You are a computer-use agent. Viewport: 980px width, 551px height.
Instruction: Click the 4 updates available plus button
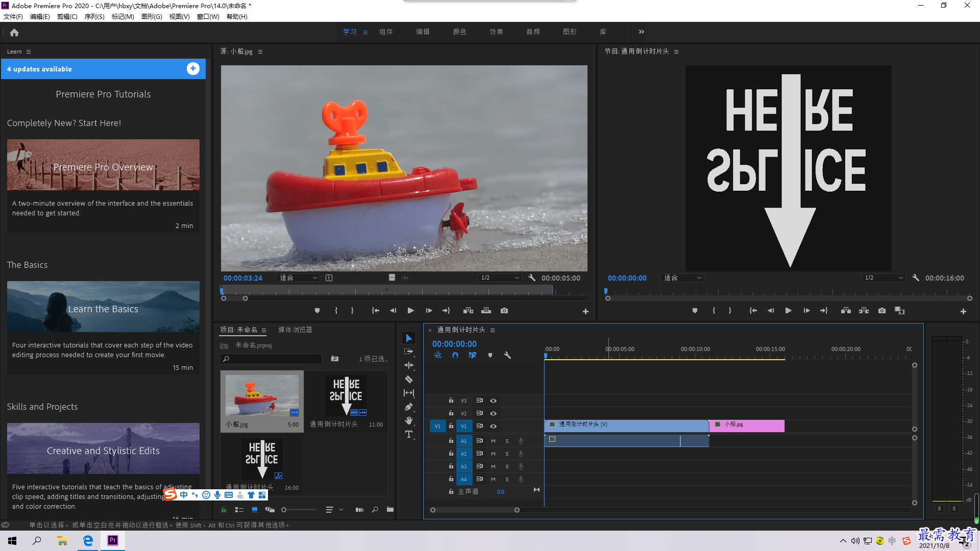pos(193,69)
